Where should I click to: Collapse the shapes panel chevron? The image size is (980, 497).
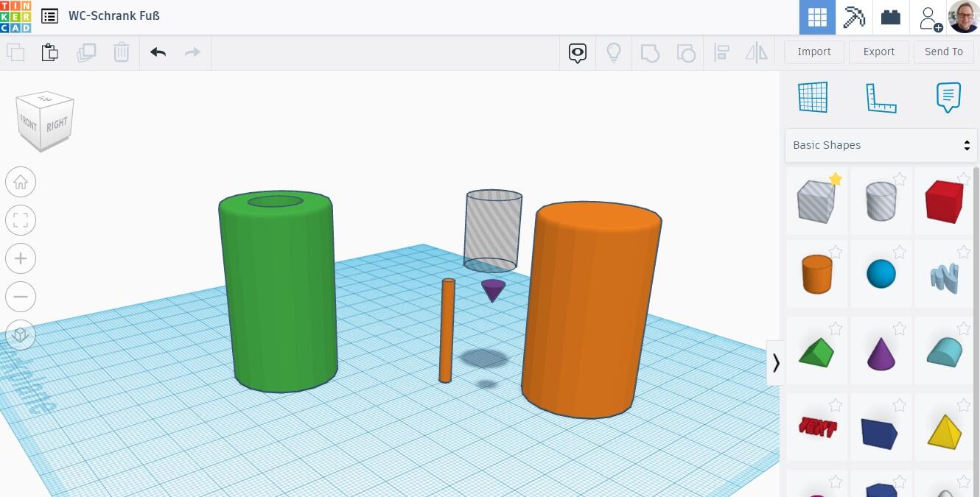[x=775, y=362]
